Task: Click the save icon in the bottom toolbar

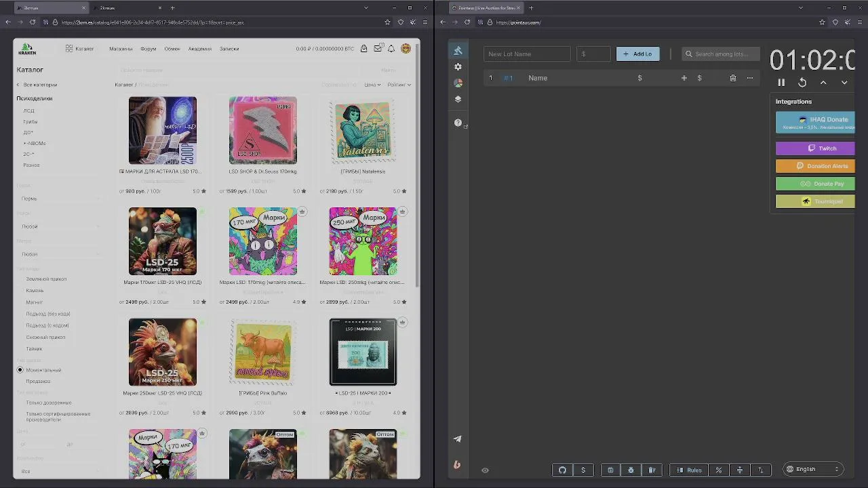Action: (610, 470)
